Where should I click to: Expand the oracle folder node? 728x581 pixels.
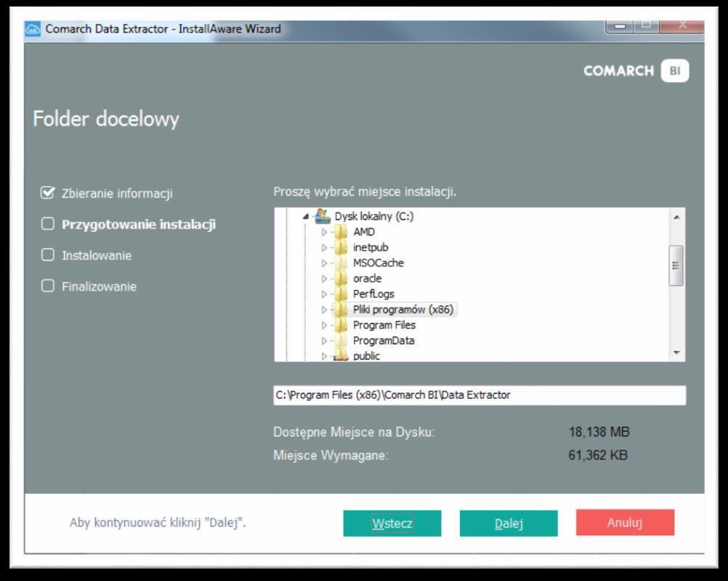[324, 278]
